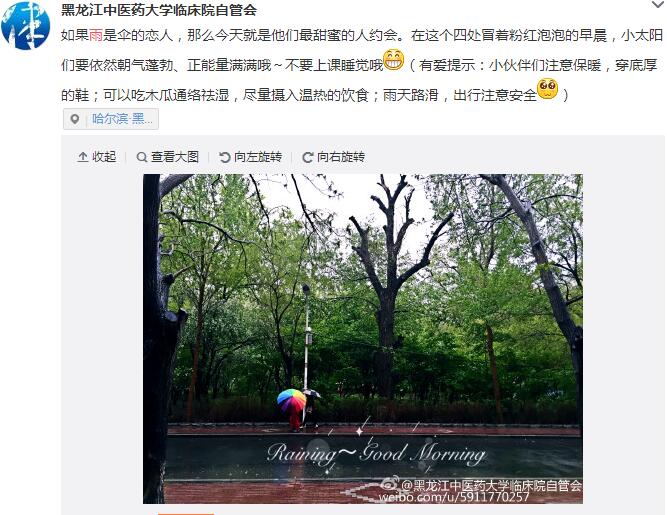
Task: Click the highlighted 雨 keyword
Action: coord(96,35)
